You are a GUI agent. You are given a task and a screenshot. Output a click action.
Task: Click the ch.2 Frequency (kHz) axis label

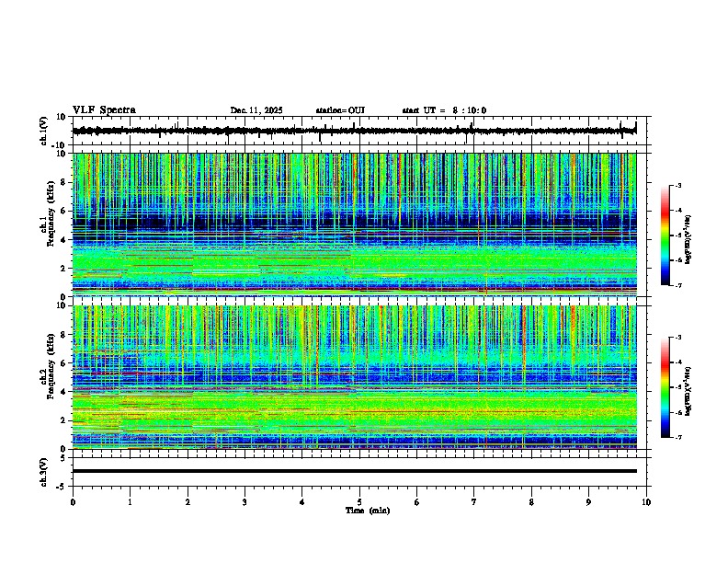(x=48, y=366)
